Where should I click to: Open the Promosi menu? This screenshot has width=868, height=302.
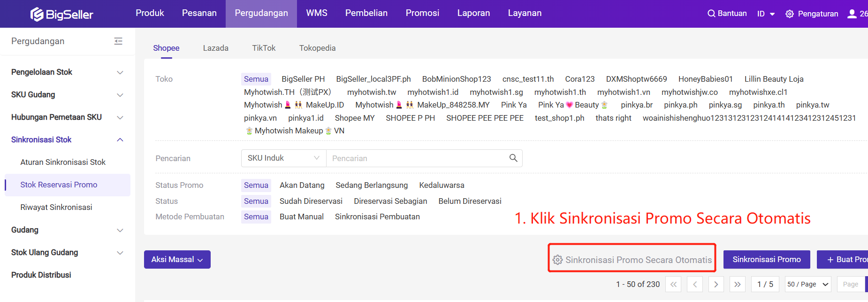[422, 13]
